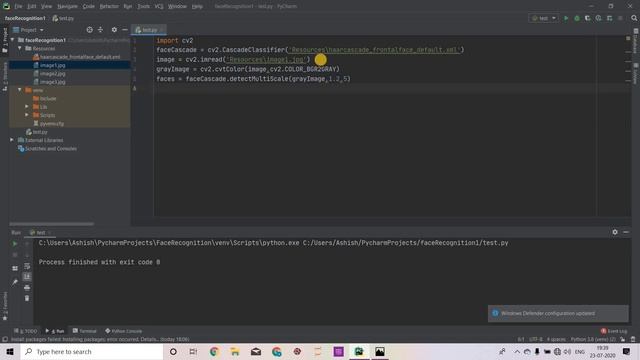Screen dimensions: 640x360
Task: Open Project panel settings gear
Action: (x=114, y=30)
